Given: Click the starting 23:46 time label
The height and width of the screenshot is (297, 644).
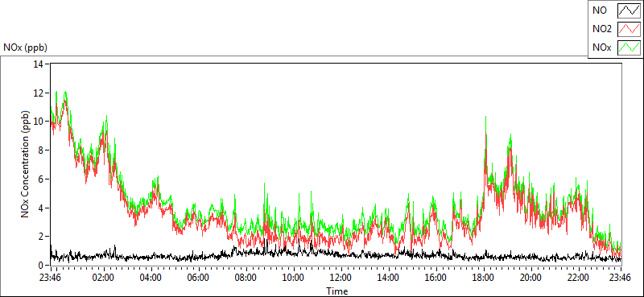Looking at the screenshot, I should click(49, 277).
